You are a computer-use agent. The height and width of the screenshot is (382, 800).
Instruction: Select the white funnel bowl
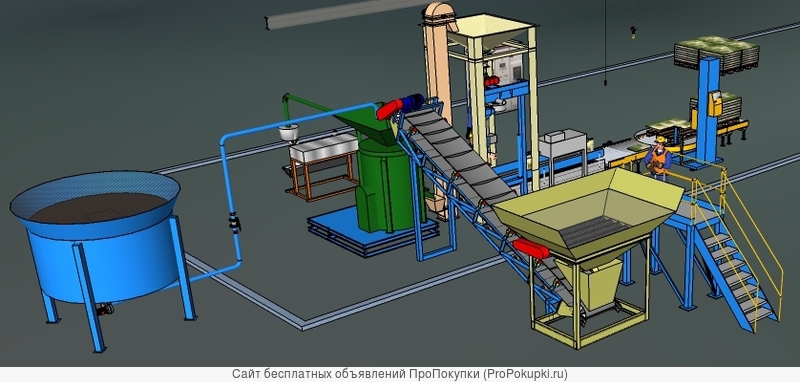click(x=288, y=133)
